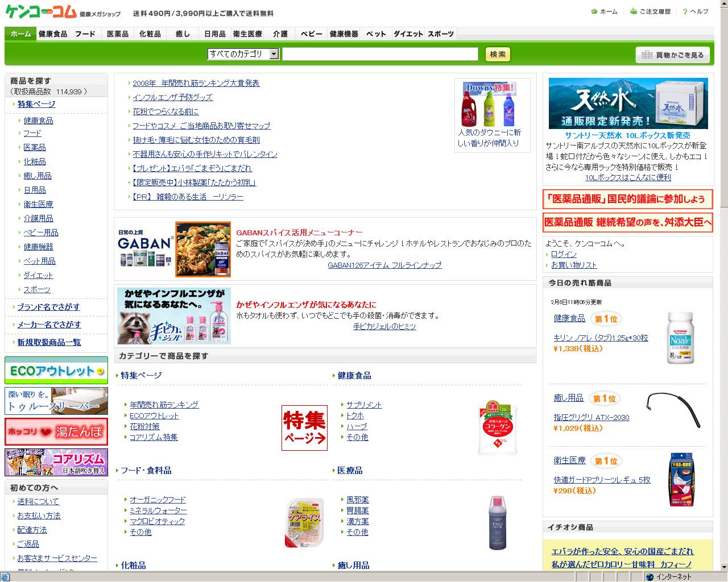Screen dimensions: 728x582
Task: Open 2008年 年間売れ筋ランキング大賞発表 link
Action: tap(196, 83)
